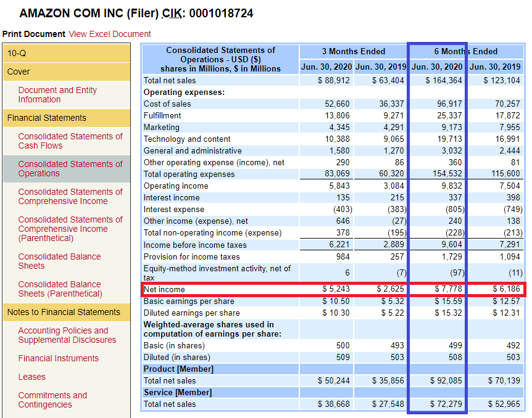This screenshot has width=532, height=418.
Task: Select Net income value $ 5,243
Action: coord(336,289)
